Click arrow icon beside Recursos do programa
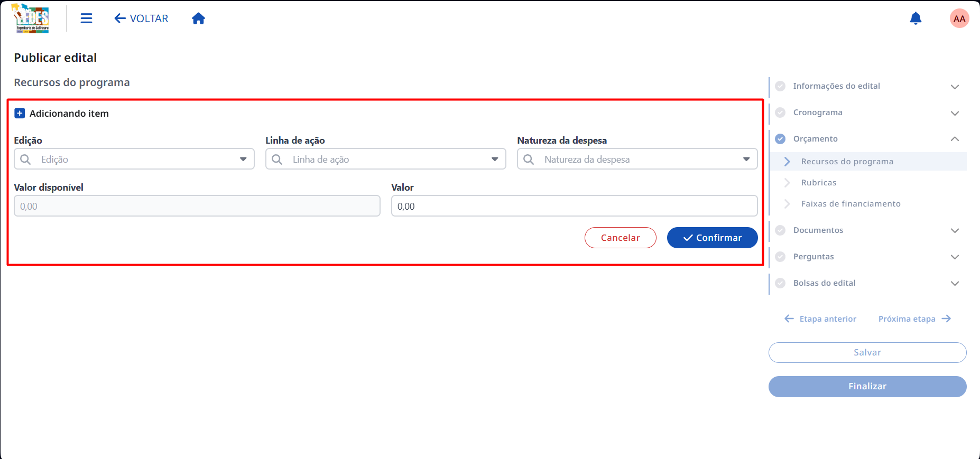Screen dimensions: 980x459 [x=787, y=162]
